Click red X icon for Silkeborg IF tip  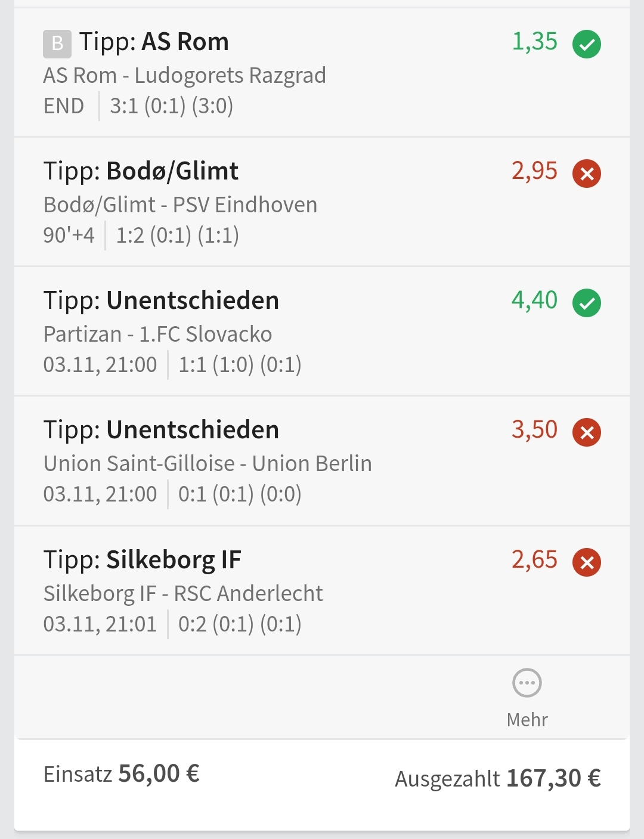click(587, 562)
